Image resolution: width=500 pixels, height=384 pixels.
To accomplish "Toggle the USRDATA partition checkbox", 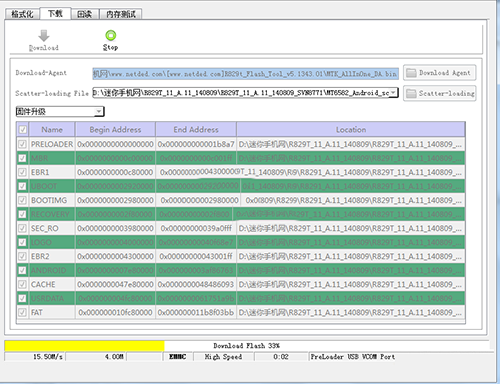I will (x=23, y=298).
